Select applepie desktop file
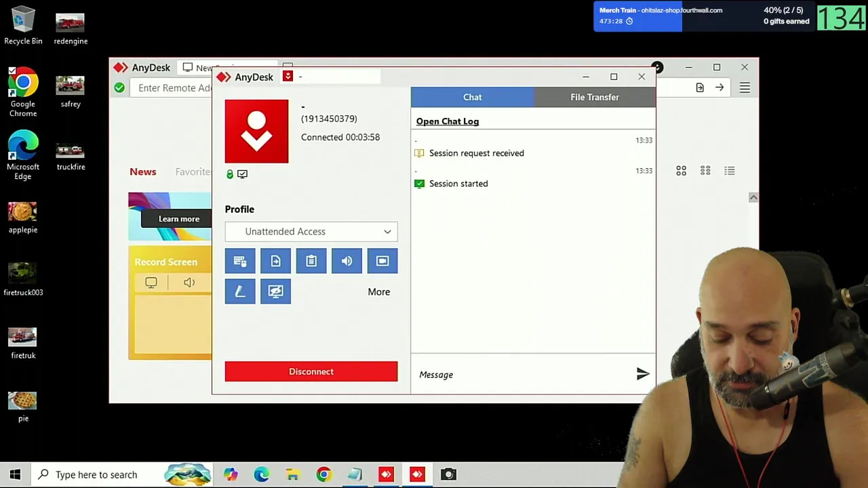 [23, 218]
